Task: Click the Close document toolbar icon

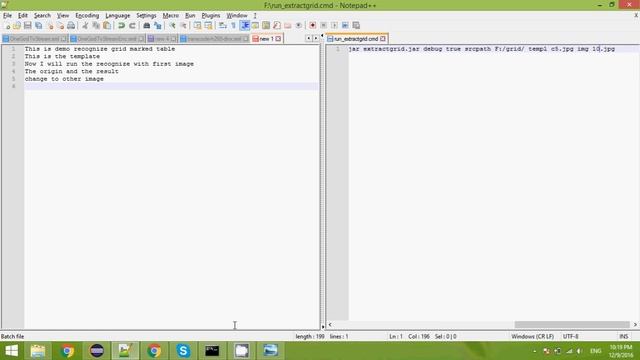Action: (50, 26)
